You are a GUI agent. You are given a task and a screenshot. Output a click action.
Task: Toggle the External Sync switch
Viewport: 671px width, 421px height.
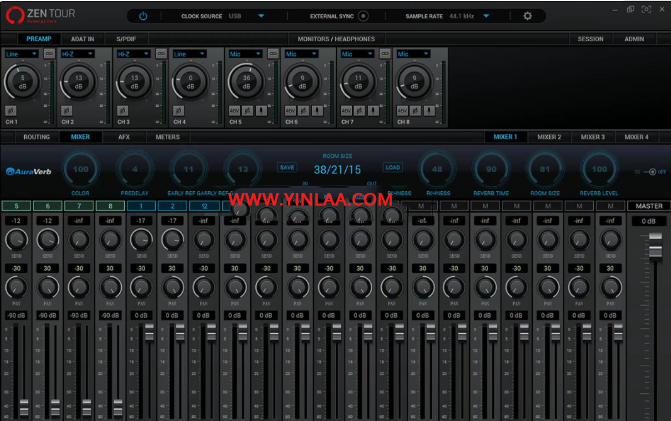[x=363, y=16]
